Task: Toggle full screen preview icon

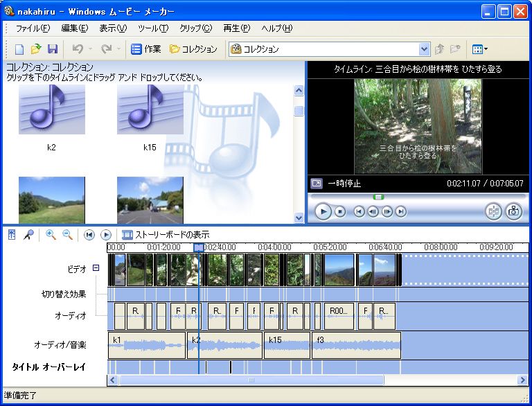Action: (316, 184)
